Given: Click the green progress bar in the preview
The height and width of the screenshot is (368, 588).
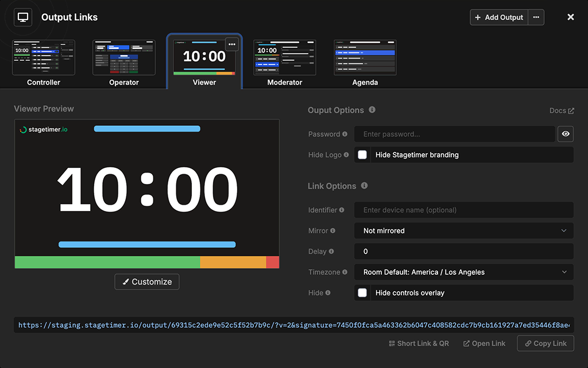Looking at the screenshot, I should click(103, 262).
